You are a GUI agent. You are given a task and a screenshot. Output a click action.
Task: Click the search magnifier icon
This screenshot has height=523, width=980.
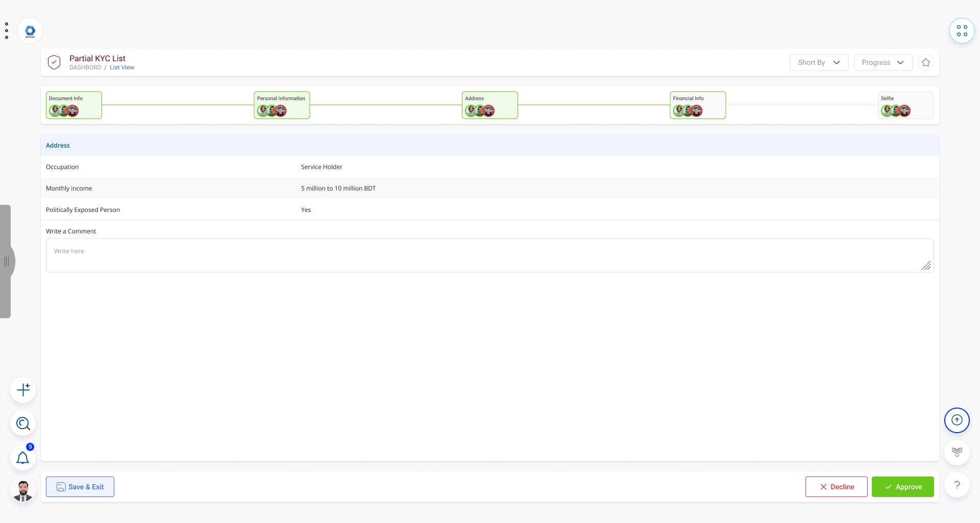pyautogui.click(x=23, y=423)
